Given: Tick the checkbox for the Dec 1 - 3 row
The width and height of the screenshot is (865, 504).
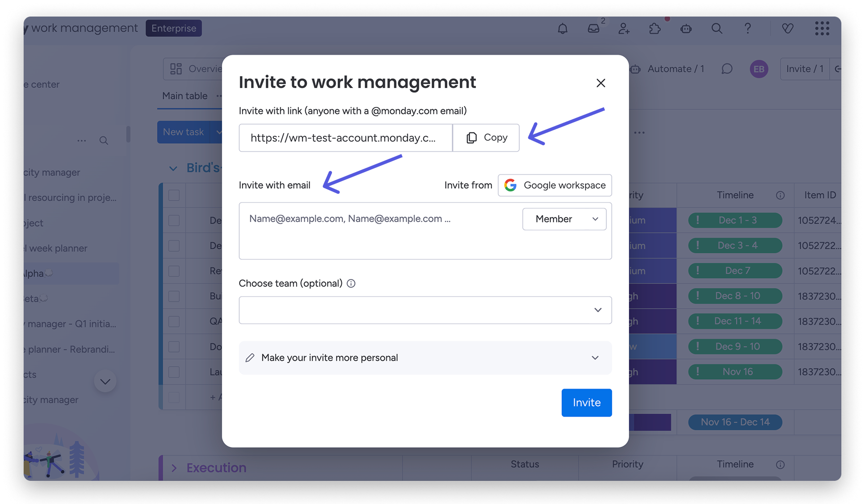Looking at the screenshot, I should (x=174, y=220).
